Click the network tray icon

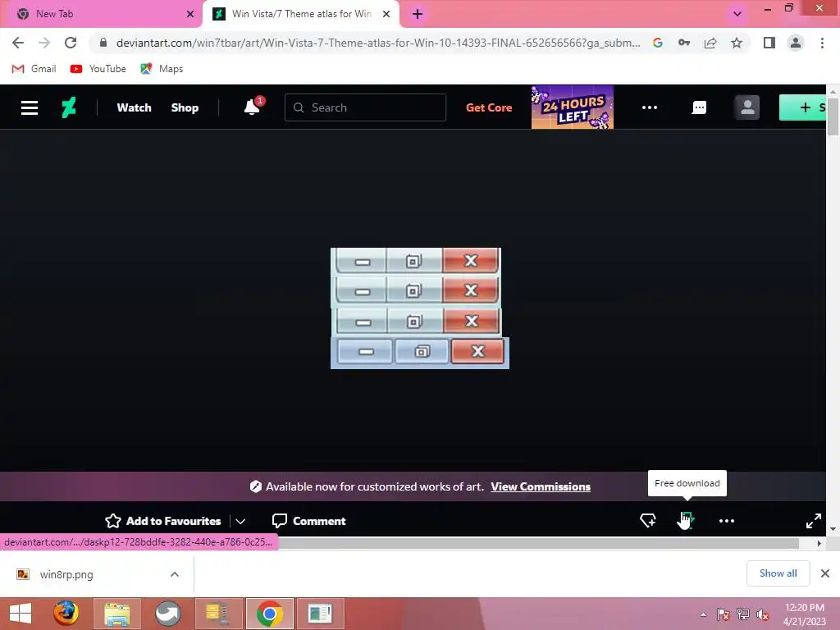(743, 614)
